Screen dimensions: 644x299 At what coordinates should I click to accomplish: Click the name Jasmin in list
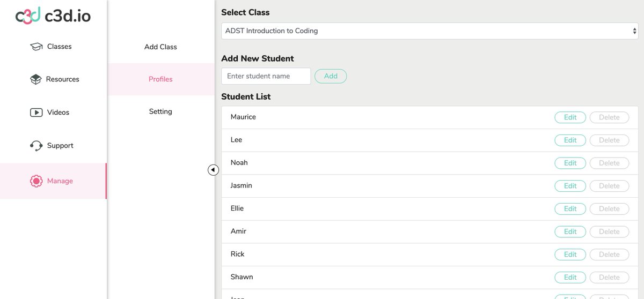tap(241, 185)
